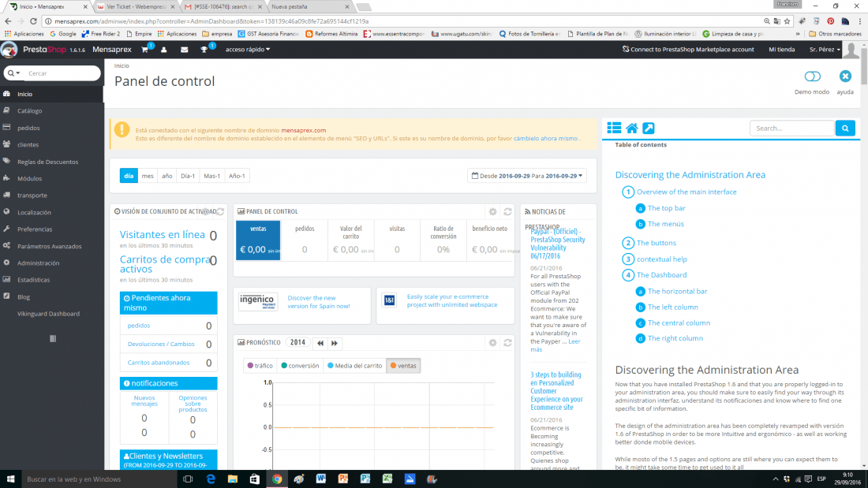
Task: Open Panel de control gear settings
Action: (492, 211)
